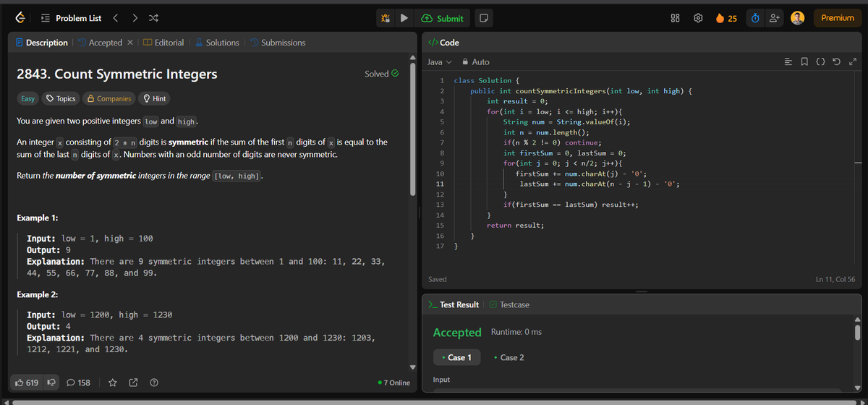The height and width of the screenshot is (405, 868).
Task: Favorite the problem with star icon
Action: pyautogui.click(x=113, y=383)
